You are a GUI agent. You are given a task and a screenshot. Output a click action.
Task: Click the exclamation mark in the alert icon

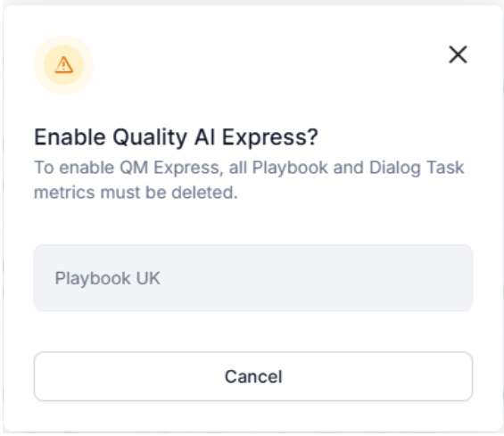coord(63,66)
